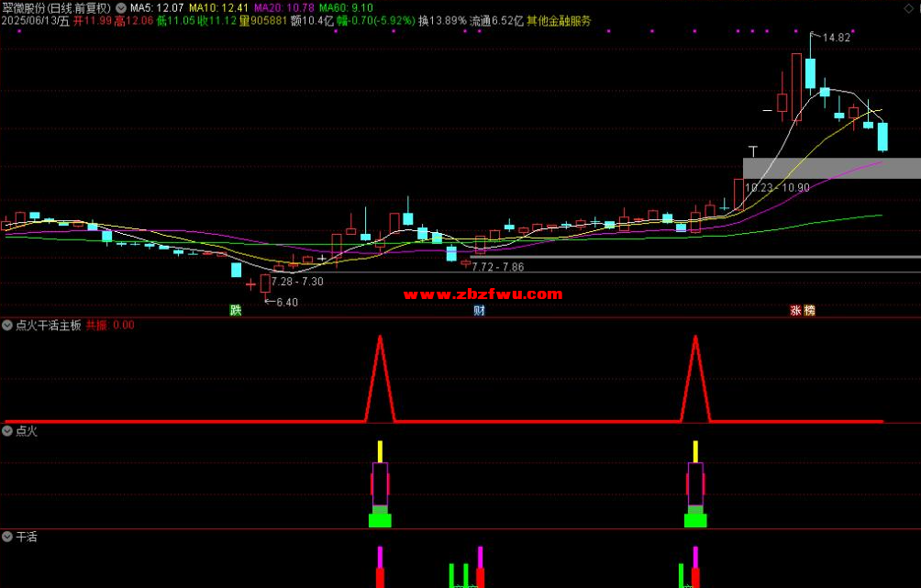Click the change 幅-0.70(-5.92%) value
921x588 pixels.
pyautogui.click(x=375, y=21)
